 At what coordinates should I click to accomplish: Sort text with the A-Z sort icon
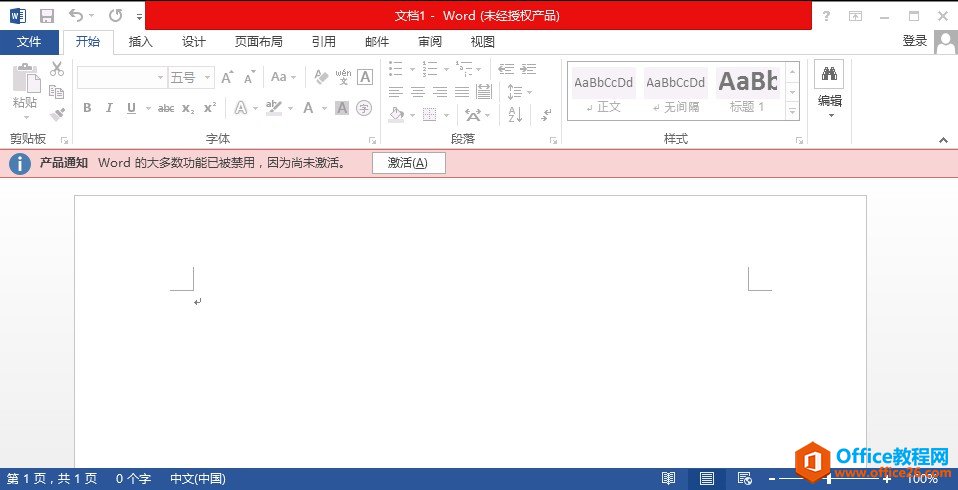tap(515, 114)
